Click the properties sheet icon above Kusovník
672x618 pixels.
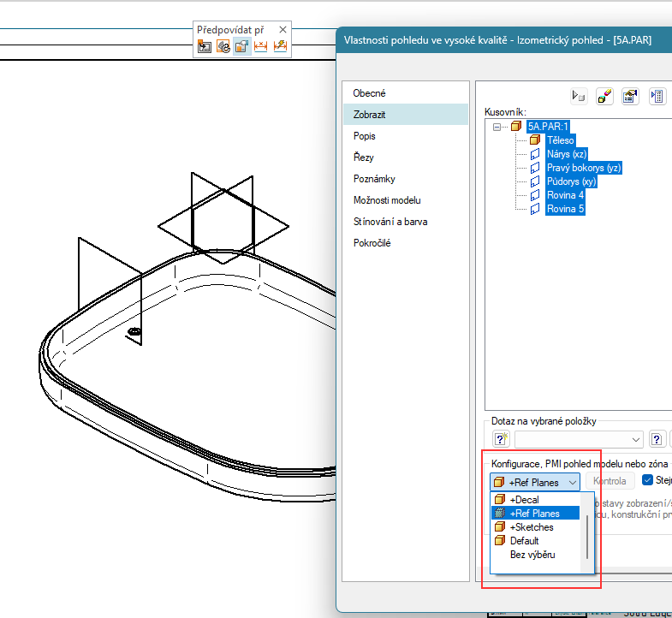click(x=631, y=96)
